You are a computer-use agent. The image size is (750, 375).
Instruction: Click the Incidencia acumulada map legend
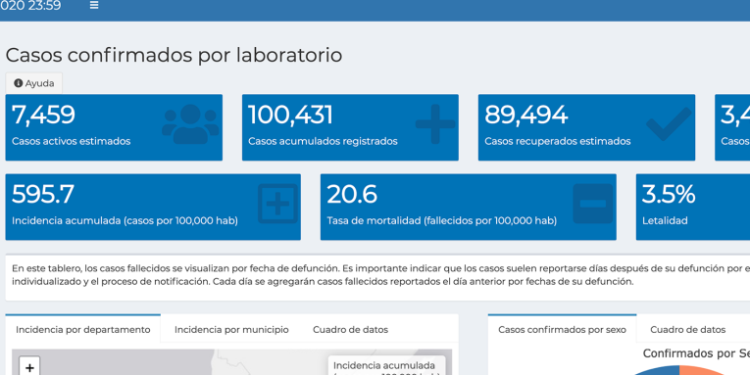tap(386, 366)
